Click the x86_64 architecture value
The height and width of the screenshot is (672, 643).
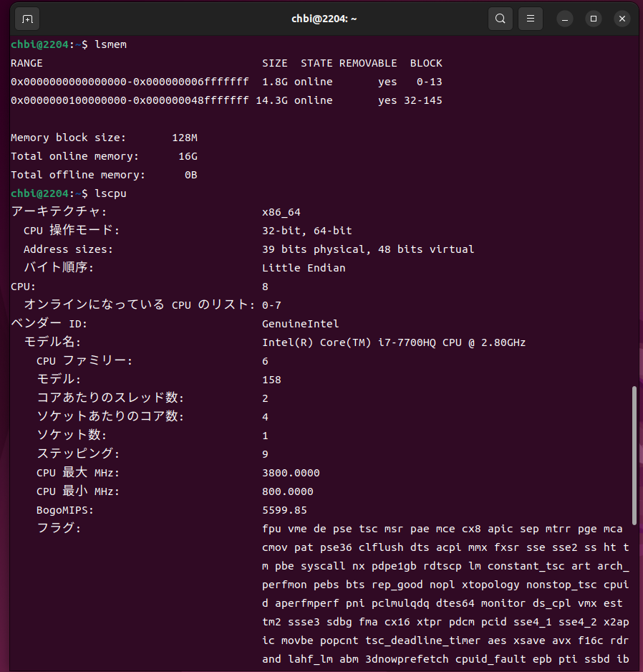281,212
